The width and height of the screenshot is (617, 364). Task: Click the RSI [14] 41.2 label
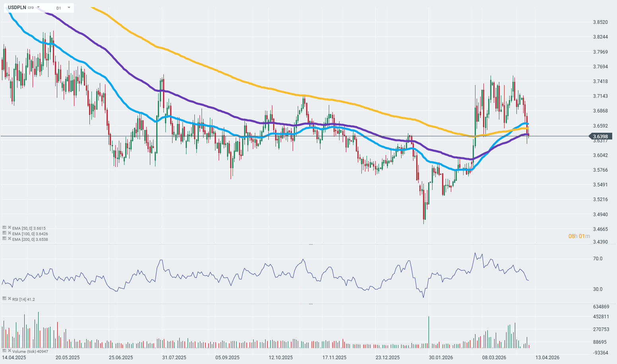click(x=23, y=299)
